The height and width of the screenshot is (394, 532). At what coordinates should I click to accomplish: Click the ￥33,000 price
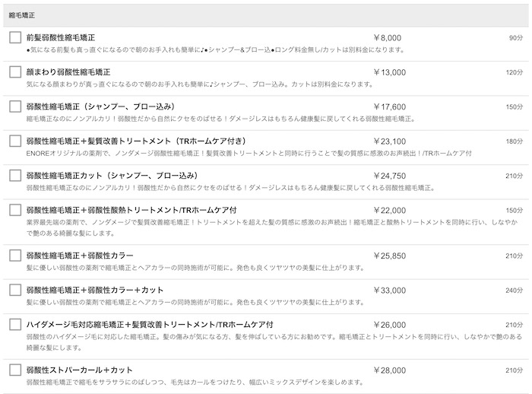pyautogui.click(x=389, y=290)
